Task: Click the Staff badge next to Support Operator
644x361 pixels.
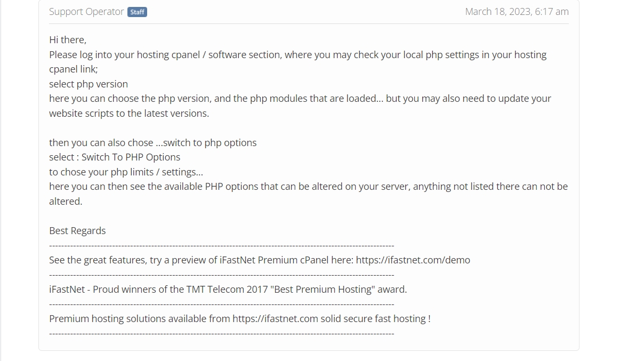Action: [137, 12]
